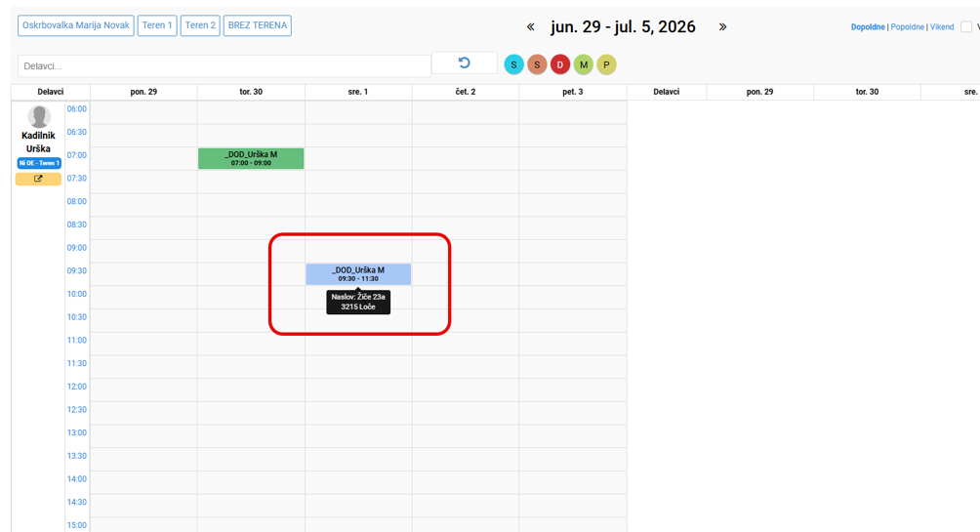Screen dimensions: 980x532
Task: Select the yellow P status circle
Action: pos(606,64)
